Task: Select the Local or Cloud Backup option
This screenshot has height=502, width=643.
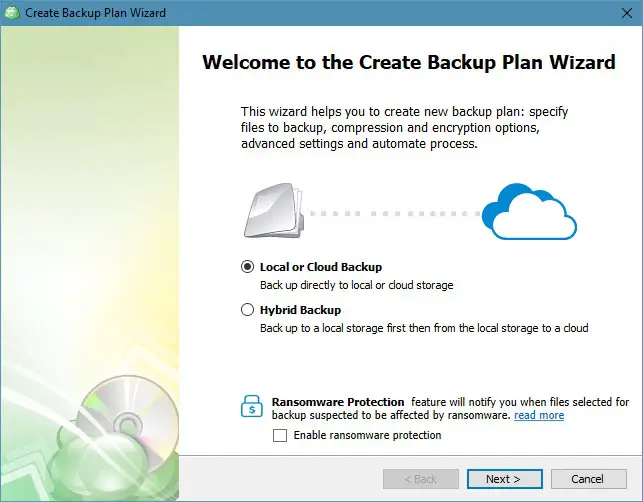Action: (x=248, y=268)
